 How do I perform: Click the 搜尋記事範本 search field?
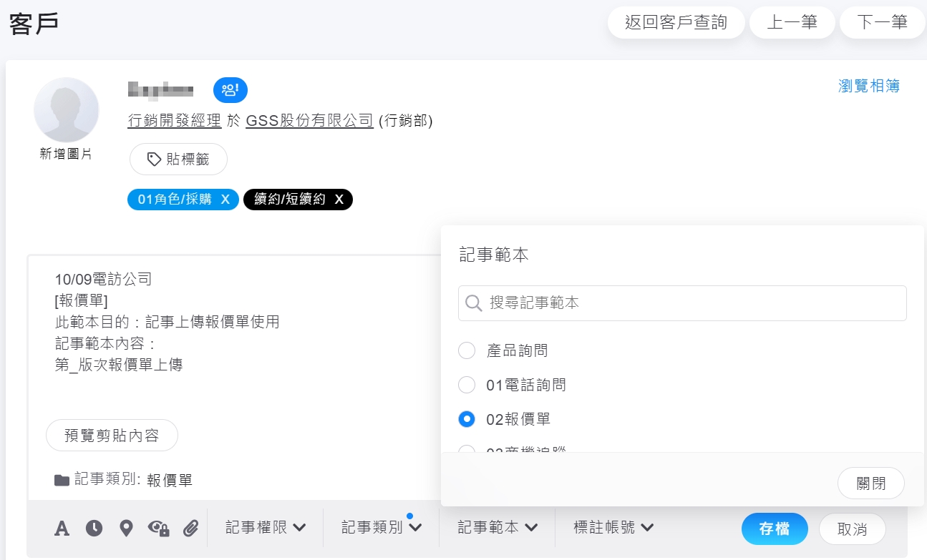click(x=682, y=303)
